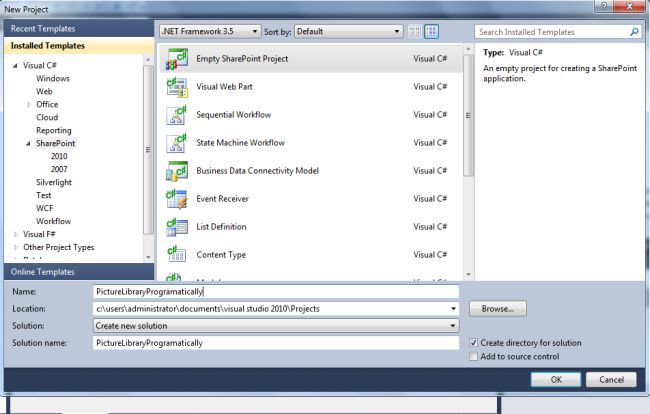
Task: Click the Content Type name
Action: click(221, 255)
